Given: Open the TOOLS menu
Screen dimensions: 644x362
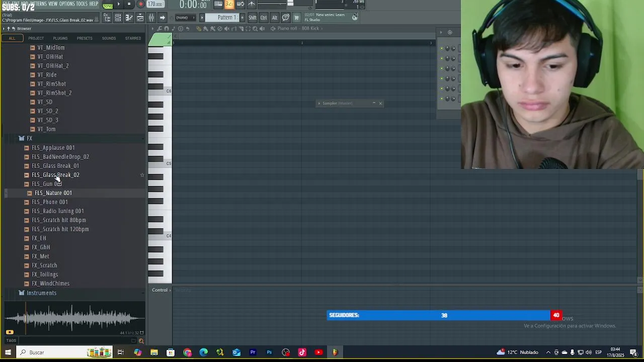Looking at the screenshot, I should click(82, 4).
